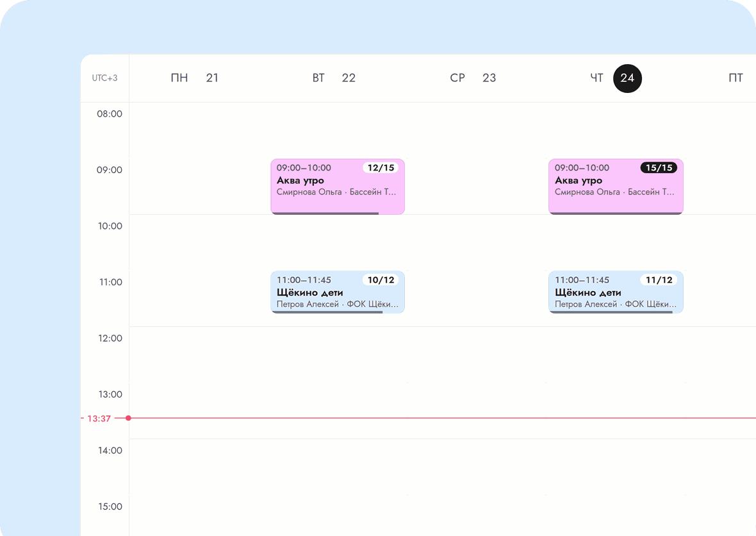The height and width of the screenshot is (536, 756).
Task: Click the 08:00 time label
Action: (110, 114)
